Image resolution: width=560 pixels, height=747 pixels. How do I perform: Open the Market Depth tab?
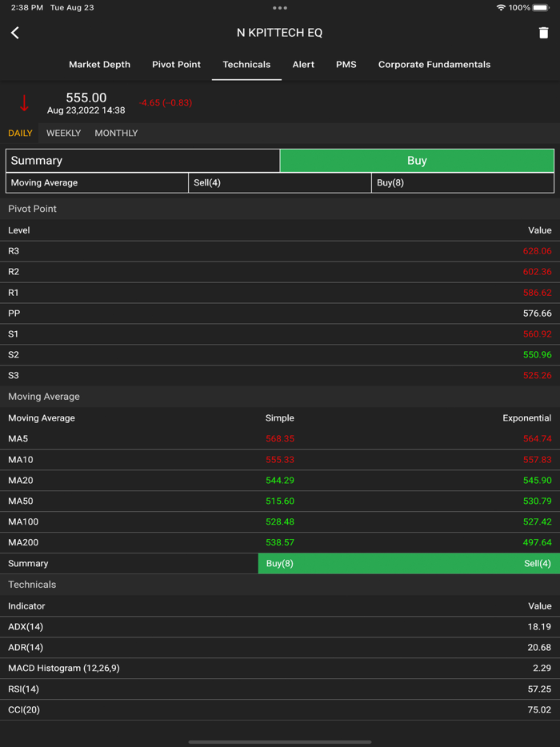tap(100, 64)
